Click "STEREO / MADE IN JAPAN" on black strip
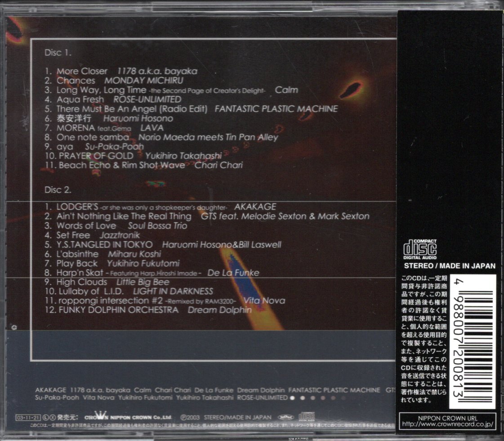 tap(449, 266)
